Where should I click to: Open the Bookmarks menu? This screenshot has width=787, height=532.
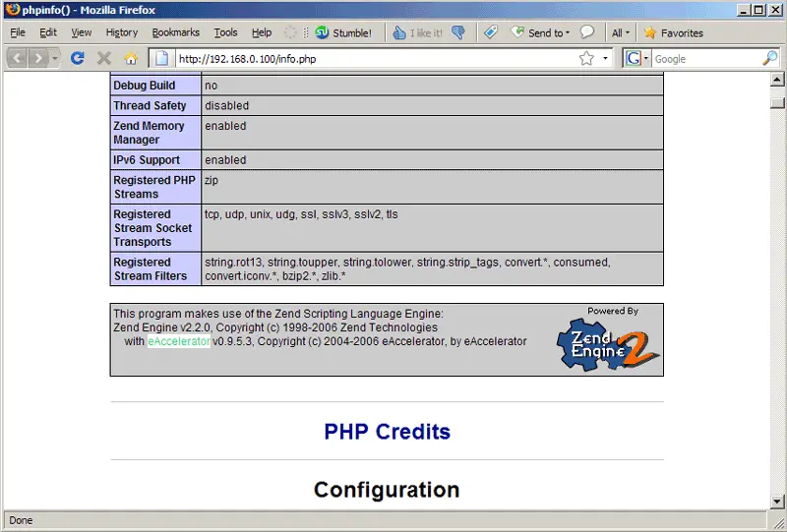coord(176,32)
